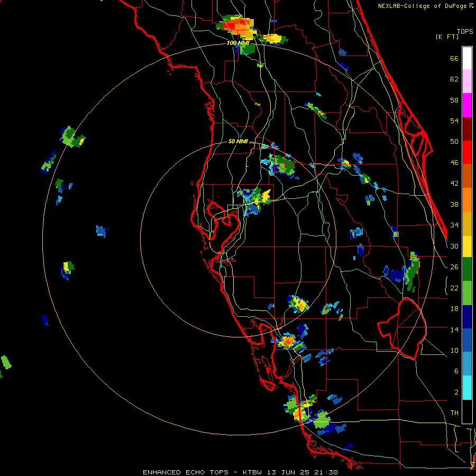The image size is (476, 476).
Task: Click the legend value 14
Action: pos(454,329)
